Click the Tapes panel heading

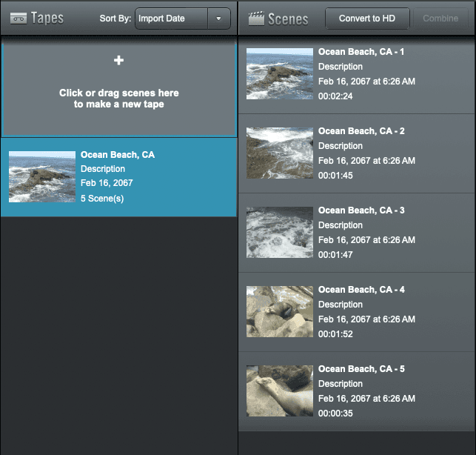tap(47, 19)
